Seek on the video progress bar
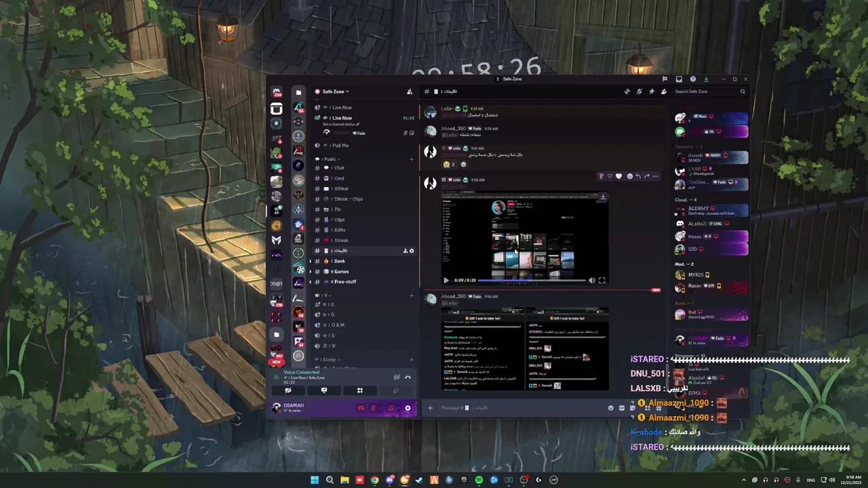Screen dimensions: 868x488 (x=532, y=280)
